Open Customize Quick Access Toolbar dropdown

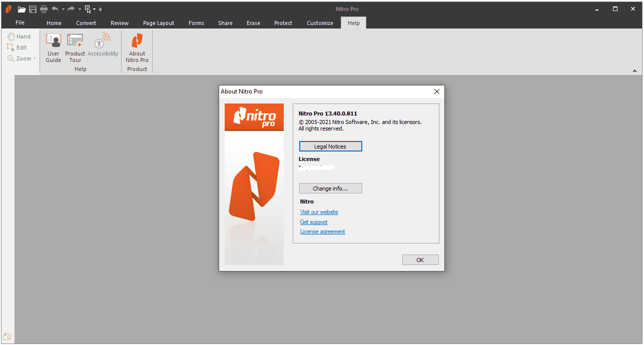point(100,9)
